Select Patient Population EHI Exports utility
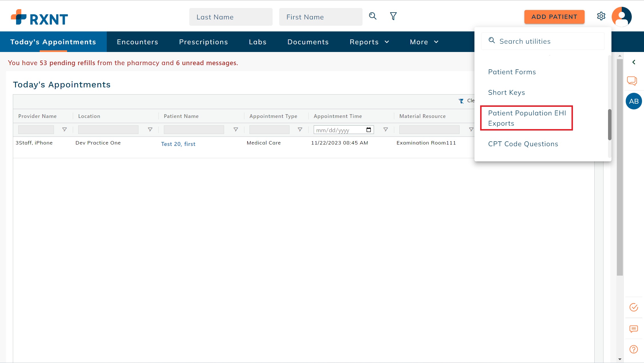This screenshot has width=644, height=363. [x=527, y=118]
